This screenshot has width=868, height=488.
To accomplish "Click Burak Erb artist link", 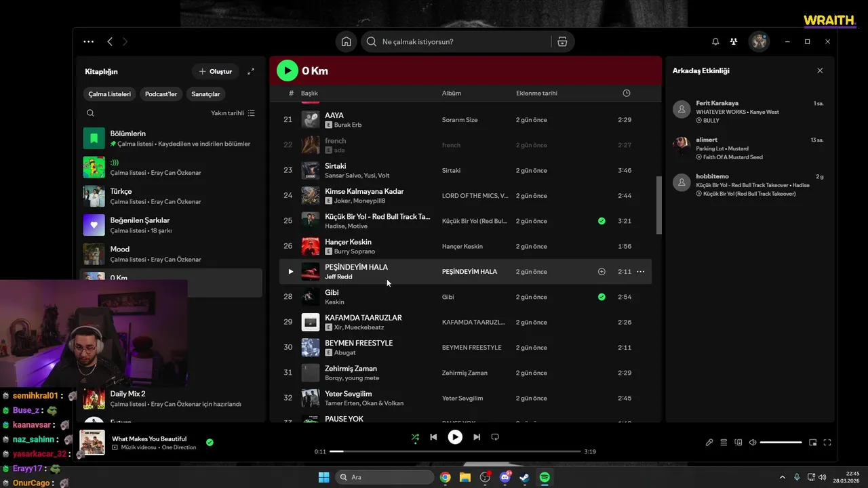I will pos(348,125).
